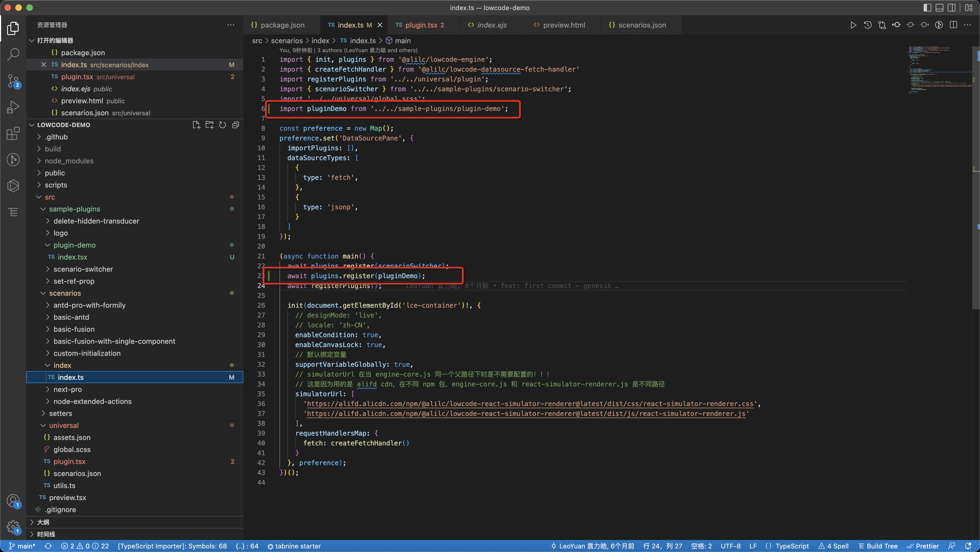This screenshot has height=552, width=980.
Task: Click New File icon in LOWCODE-DEMO header
Action: pos(196,125)
